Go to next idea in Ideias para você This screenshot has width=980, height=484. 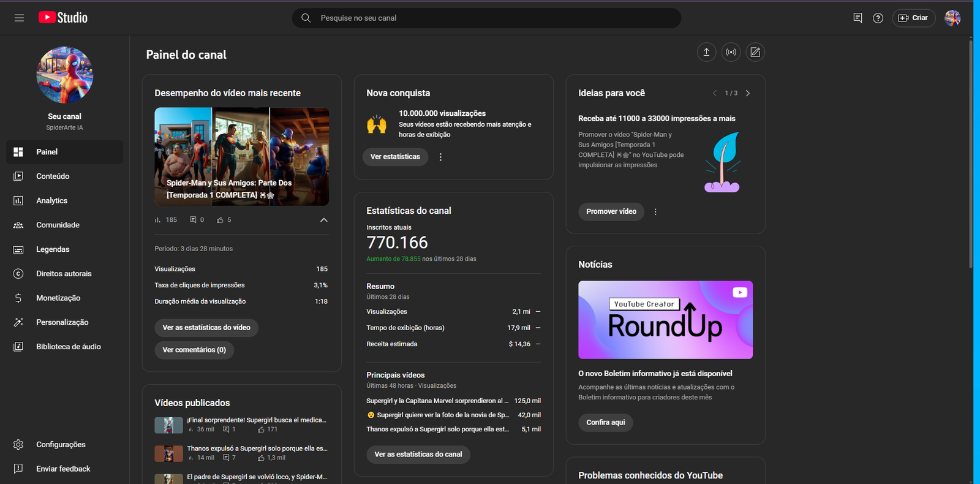coord(748,93)
